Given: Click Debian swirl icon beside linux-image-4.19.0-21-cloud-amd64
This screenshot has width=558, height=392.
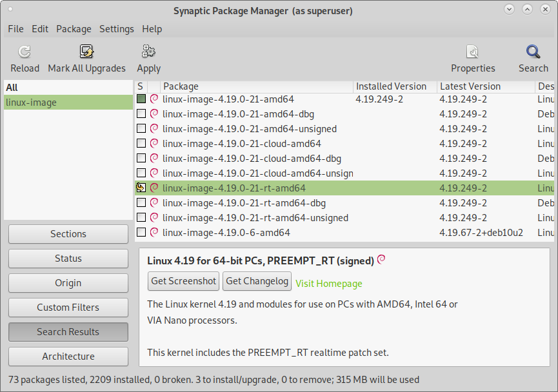Looking at the screenshot, I should (x=154, y=143).
